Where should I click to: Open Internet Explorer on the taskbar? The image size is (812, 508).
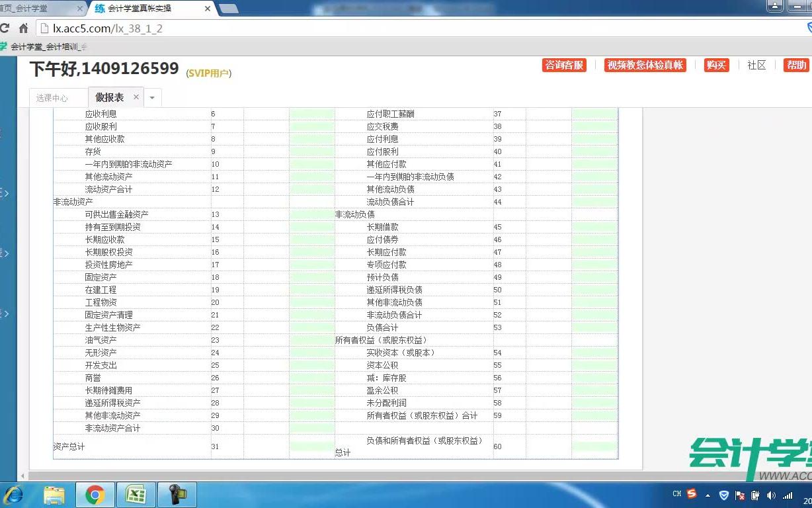14,494
